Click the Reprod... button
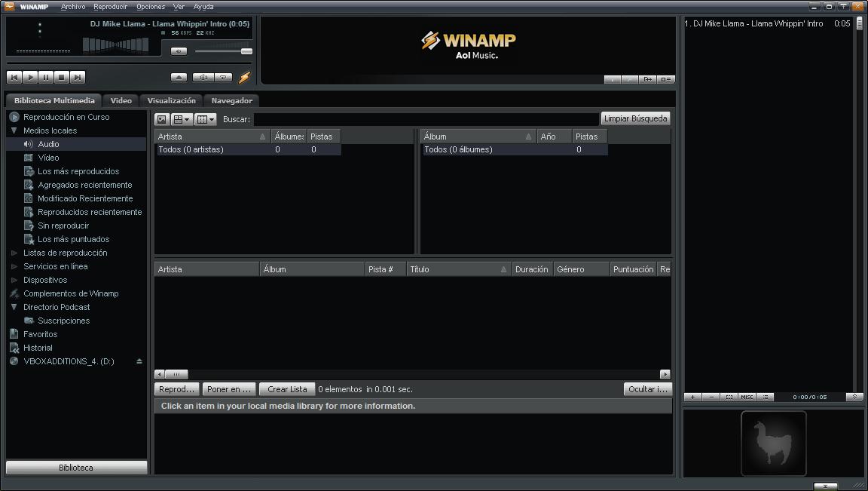 coord(177,389)
